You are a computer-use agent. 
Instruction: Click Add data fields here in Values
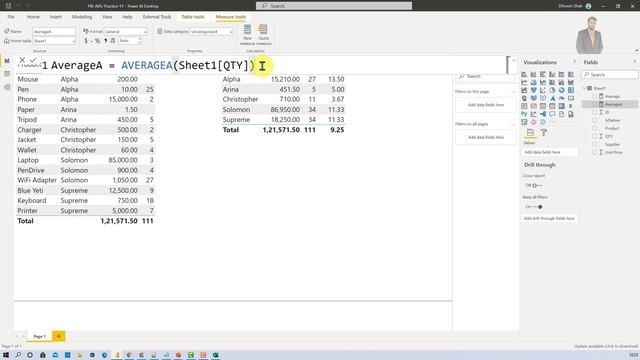[549, 152]
